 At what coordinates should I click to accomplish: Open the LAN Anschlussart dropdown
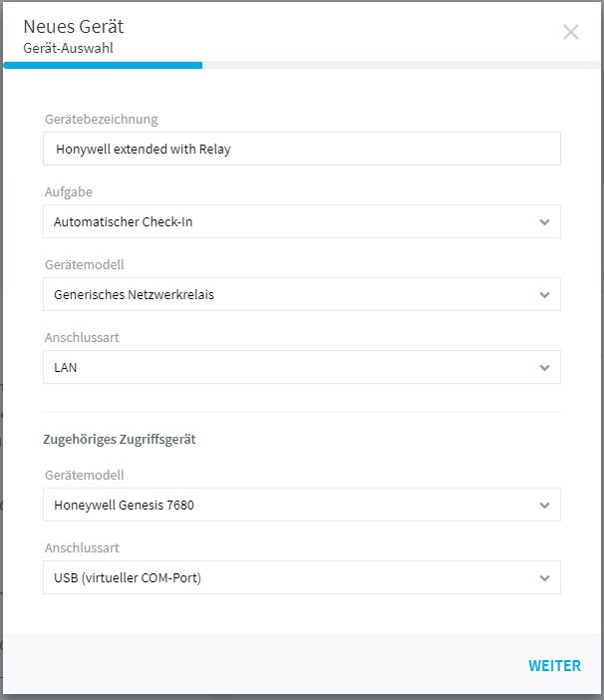click(302, 367)
